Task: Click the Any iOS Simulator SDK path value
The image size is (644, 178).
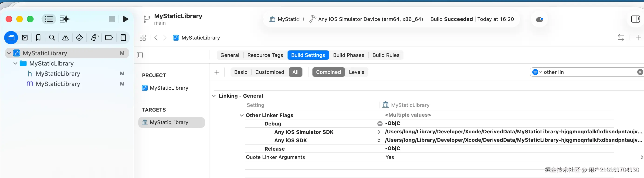Action: (x=513, y=132)
